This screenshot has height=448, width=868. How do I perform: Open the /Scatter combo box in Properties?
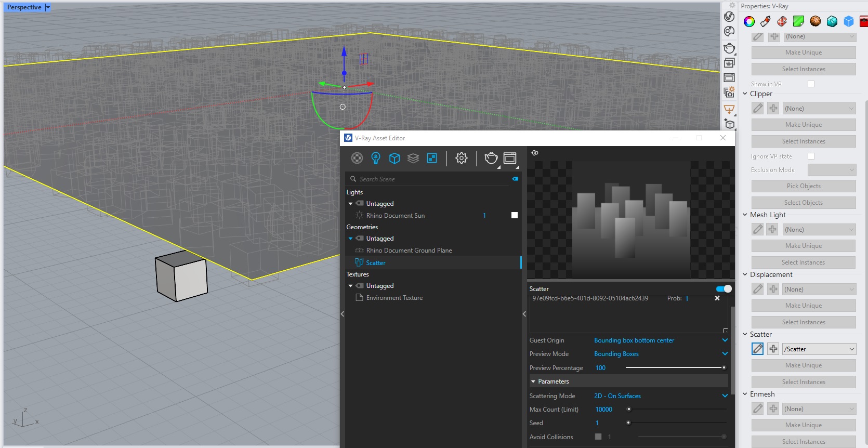point(819,349)
